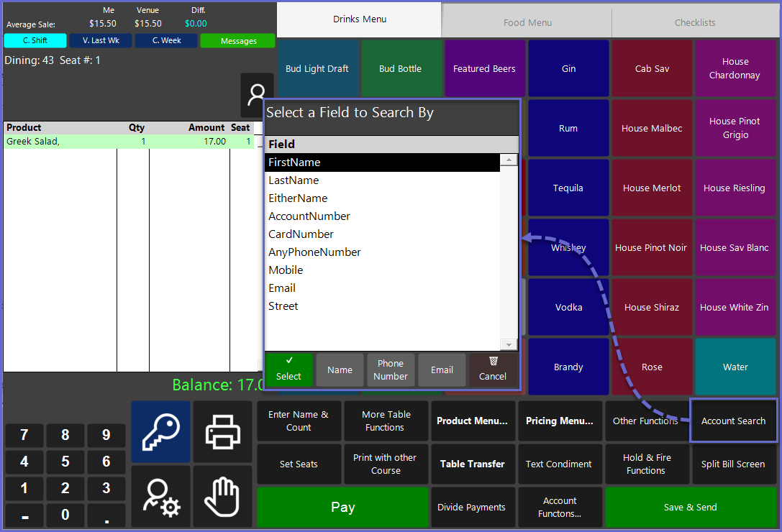Click the customer profile silhouette icon
Image resolution: width=782 pixels, height=532 pixels.
click(255, 96)
